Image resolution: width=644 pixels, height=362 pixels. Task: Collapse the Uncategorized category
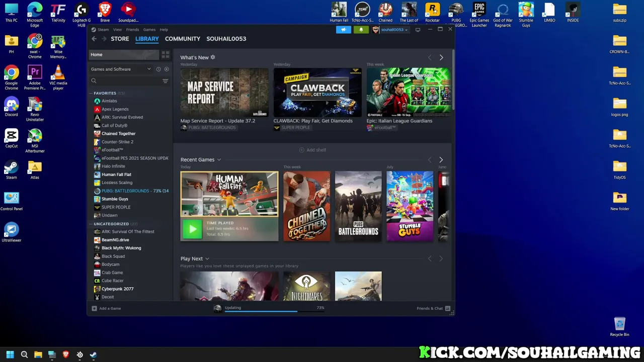[x=91, y=224]
